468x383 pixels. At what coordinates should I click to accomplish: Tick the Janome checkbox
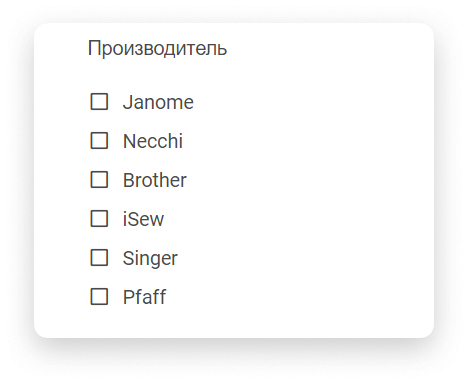coord(99,102)
